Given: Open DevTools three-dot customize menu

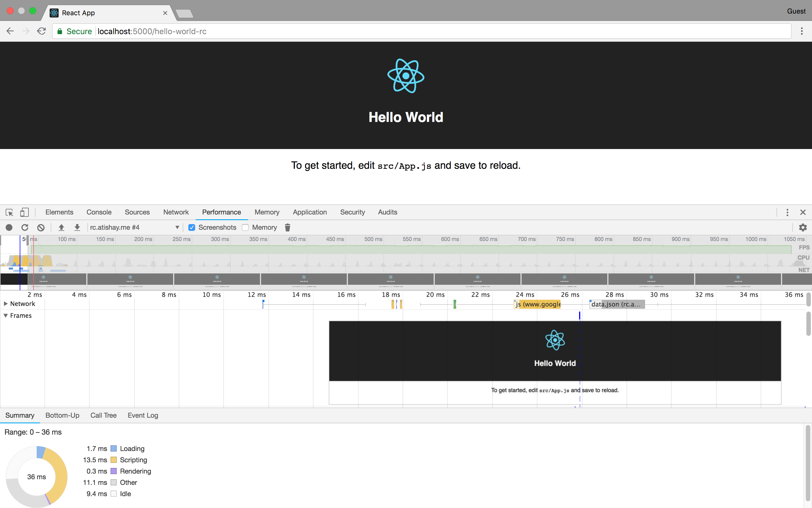Looking at the screenshot, I should click(787, 212).
